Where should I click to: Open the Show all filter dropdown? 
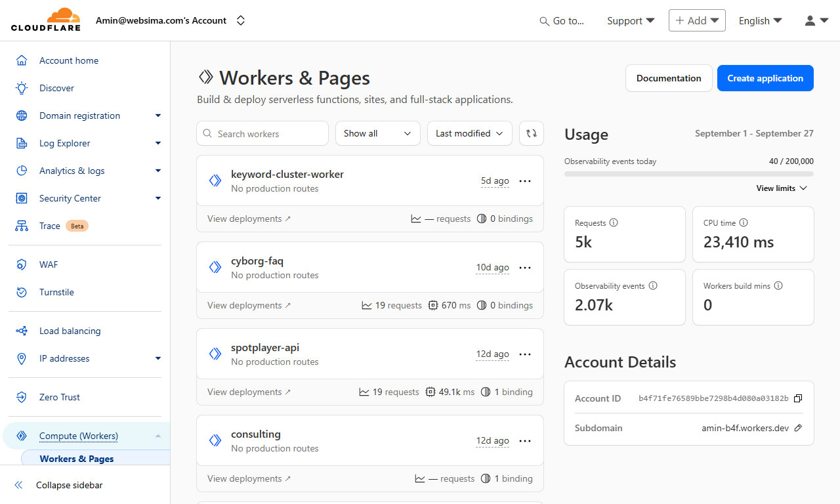pyautogui.click(x=377, y=133)
